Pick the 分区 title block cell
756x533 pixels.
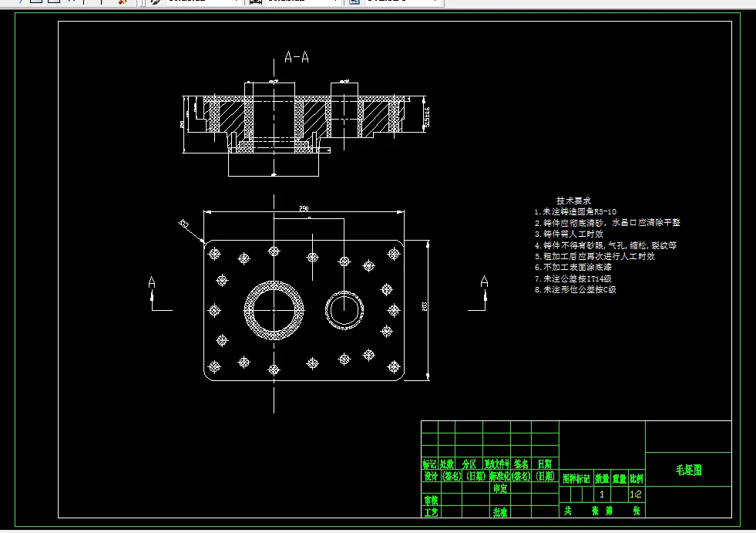pos(469,464)
